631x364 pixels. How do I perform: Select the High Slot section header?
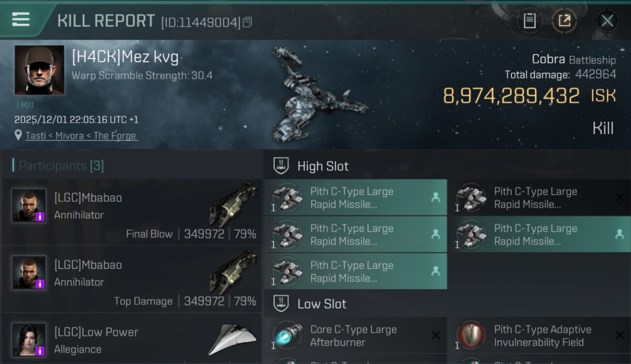(323, 166)
